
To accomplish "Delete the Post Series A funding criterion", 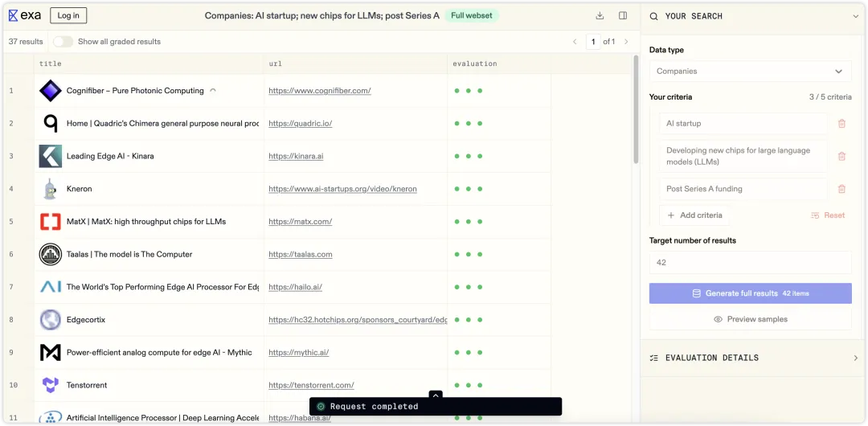I will point(841,189).
